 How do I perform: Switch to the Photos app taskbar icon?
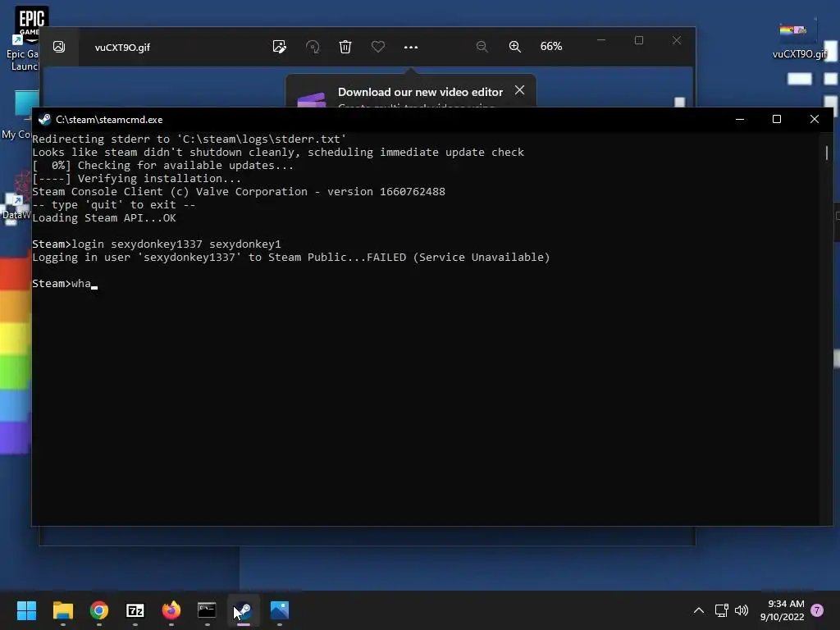tap(280, 610)
